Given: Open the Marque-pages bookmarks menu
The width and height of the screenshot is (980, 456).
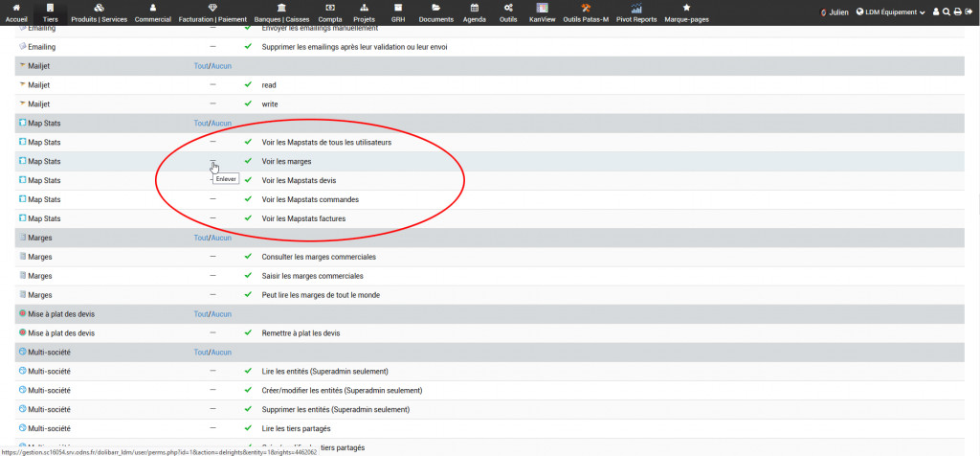Looking at the screenshot, I should (687, 12).
